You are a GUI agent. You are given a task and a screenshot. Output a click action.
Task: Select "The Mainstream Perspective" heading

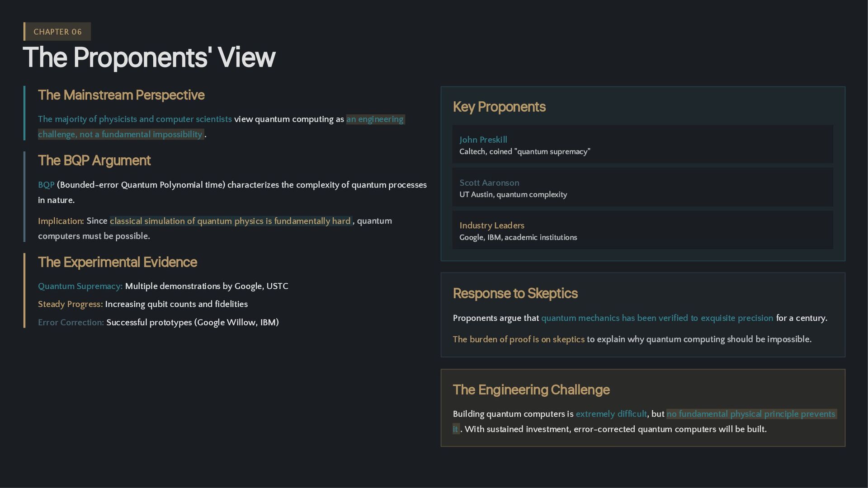coord(121,95)
